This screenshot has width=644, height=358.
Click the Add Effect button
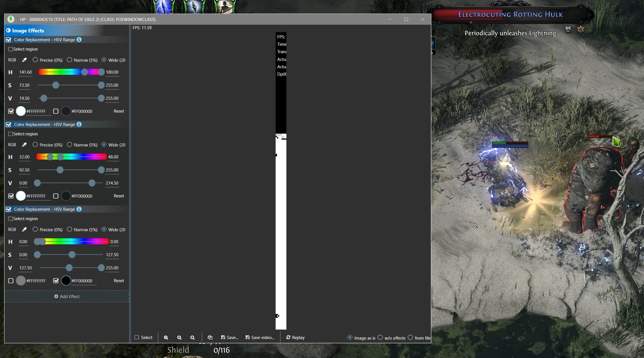67,296
